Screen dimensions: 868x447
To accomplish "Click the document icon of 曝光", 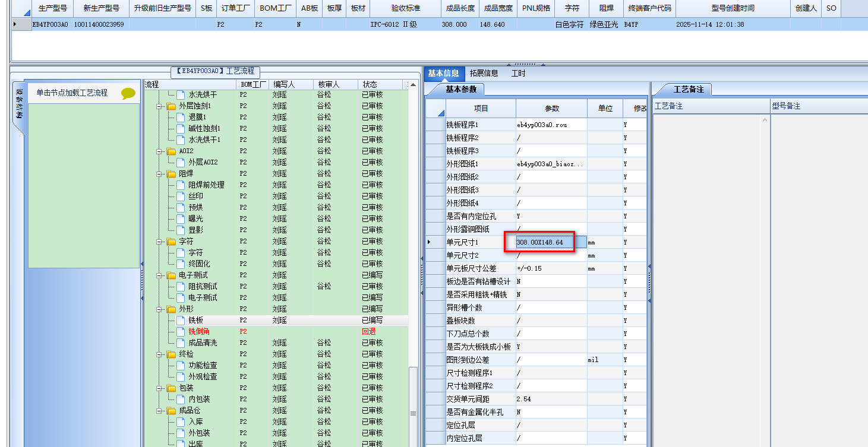I will [181, 219].
